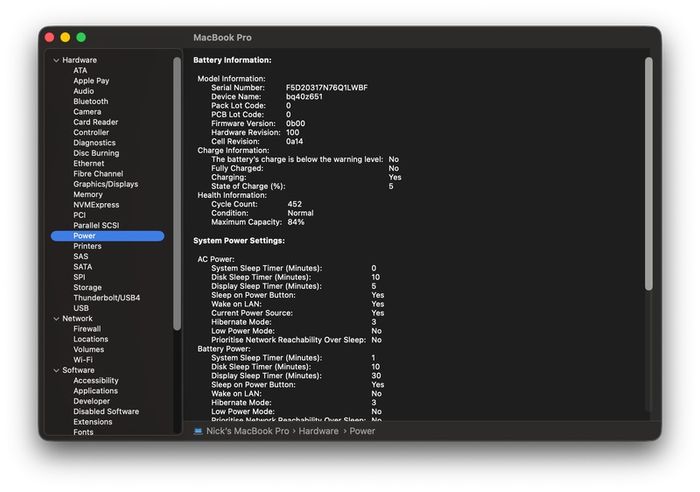Click firmware version 0b00
This screenshot has width=700, height=492.
296,124
